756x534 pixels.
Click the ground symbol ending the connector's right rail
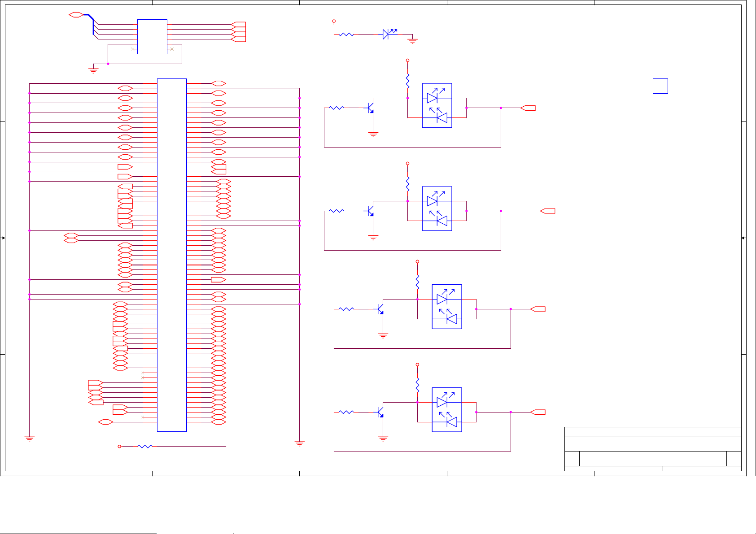[299, 443]
